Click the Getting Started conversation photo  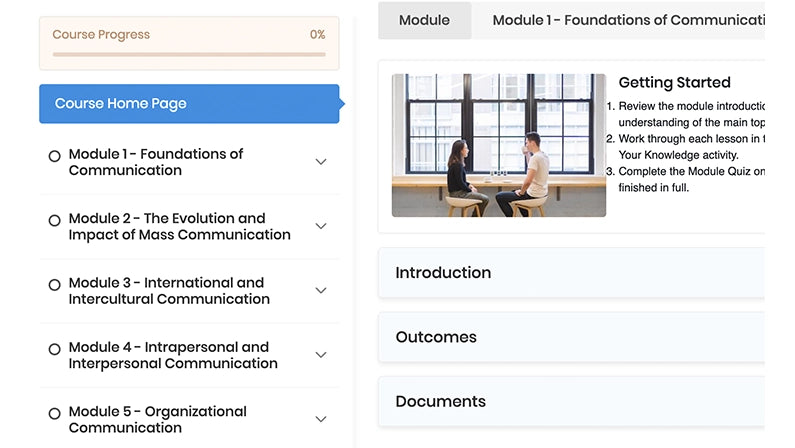tap(499, 145)
